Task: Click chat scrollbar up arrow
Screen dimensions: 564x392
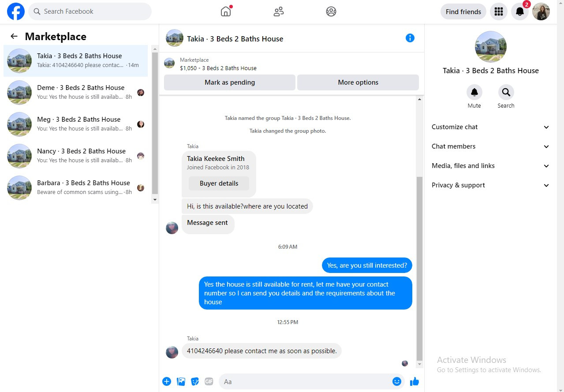Action: (x=419, y=100)
